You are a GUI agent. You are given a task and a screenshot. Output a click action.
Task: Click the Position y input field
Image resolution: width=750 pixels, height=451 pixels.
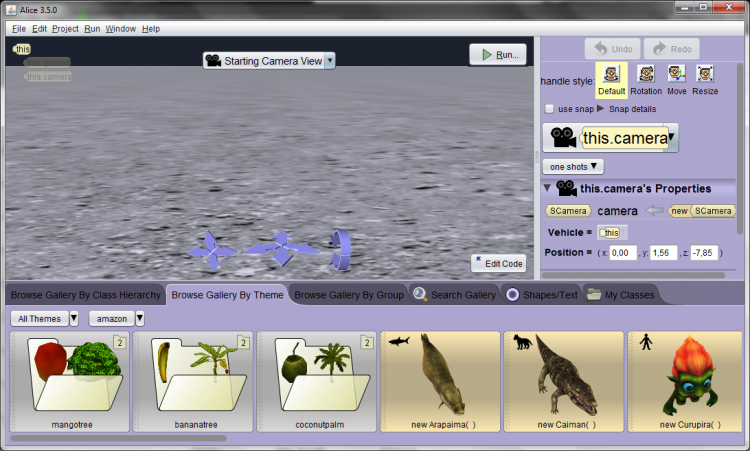663,253
